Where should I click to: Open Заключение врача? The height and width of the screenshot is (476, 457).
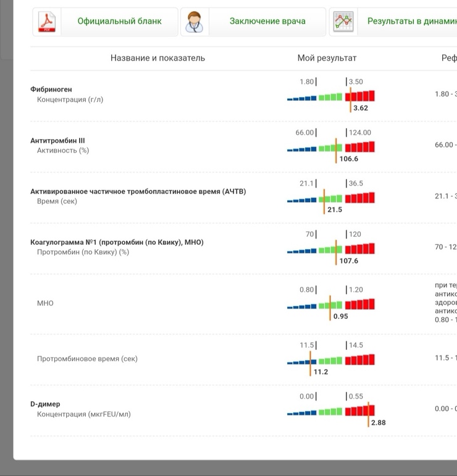pos(267,22)
